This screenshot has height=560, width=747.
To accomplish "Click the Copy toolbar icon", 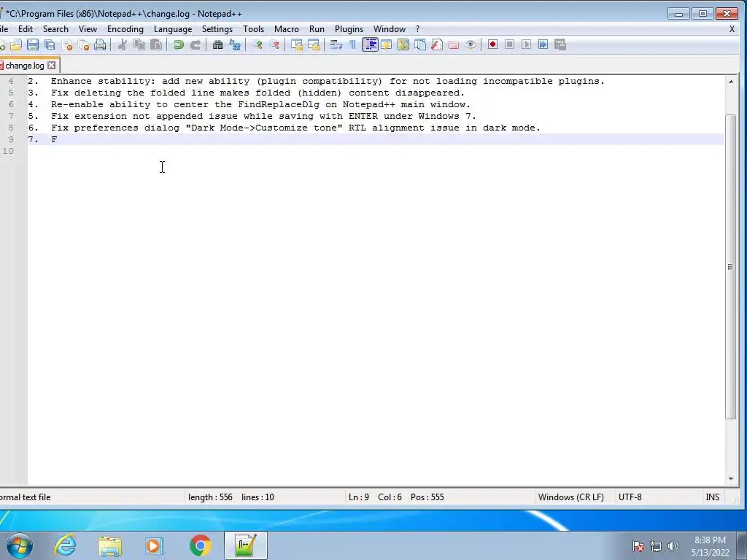I will [x=139, y=44].
